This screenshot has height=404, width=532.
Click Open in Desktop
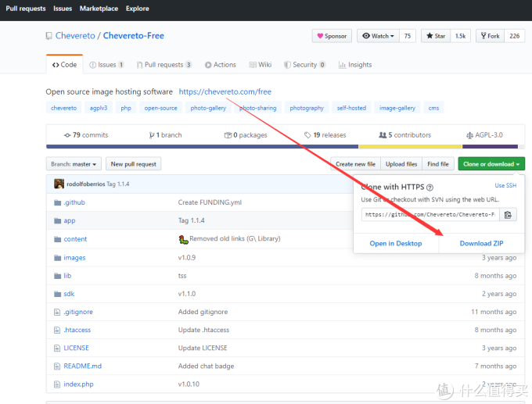point(396,243)
